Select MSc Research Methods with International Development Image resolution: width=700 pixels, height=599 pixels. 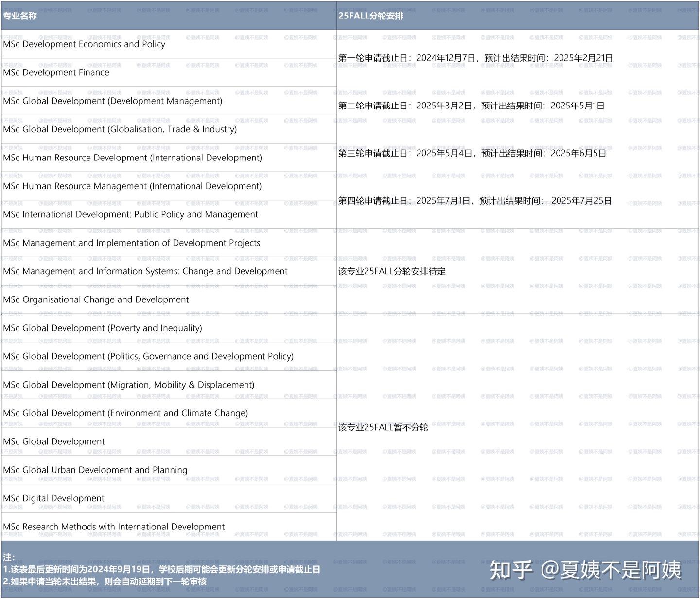click(x=114, y=527)
